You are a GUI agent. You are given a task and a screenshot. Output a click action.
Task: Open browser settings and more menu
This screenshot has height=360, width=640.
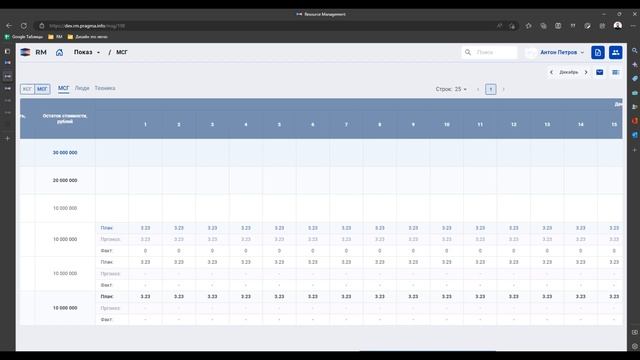(633, 26)
